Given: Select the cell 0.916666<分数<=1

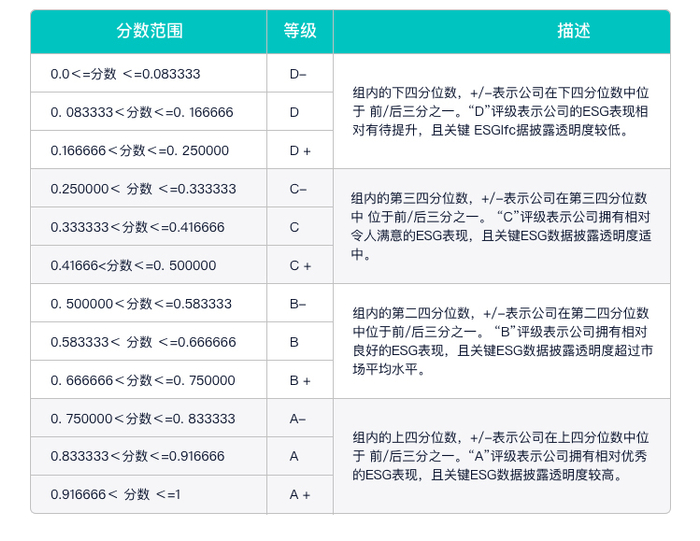Looking at the screenshot, I should point(149,495).
